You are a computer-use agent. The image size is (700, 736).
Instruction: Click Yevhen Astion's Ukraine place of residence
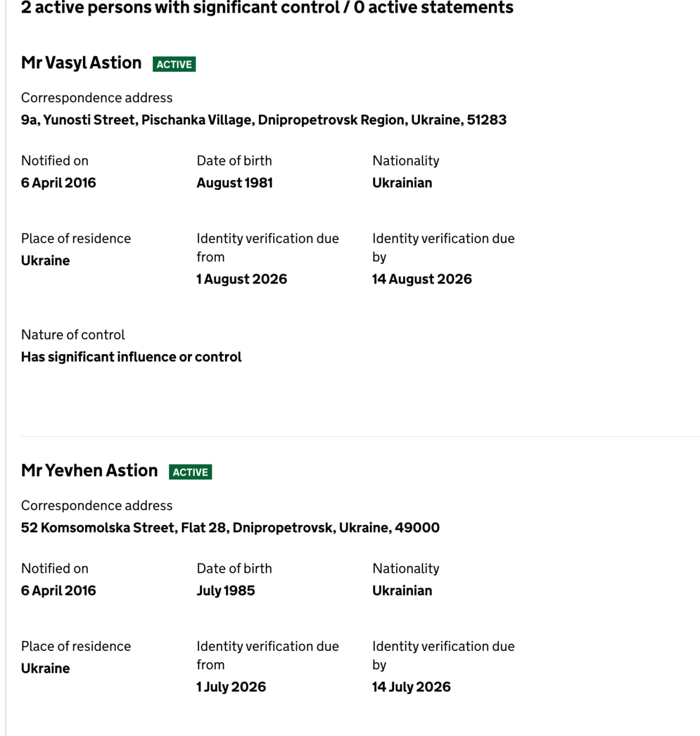coord(45,668)
